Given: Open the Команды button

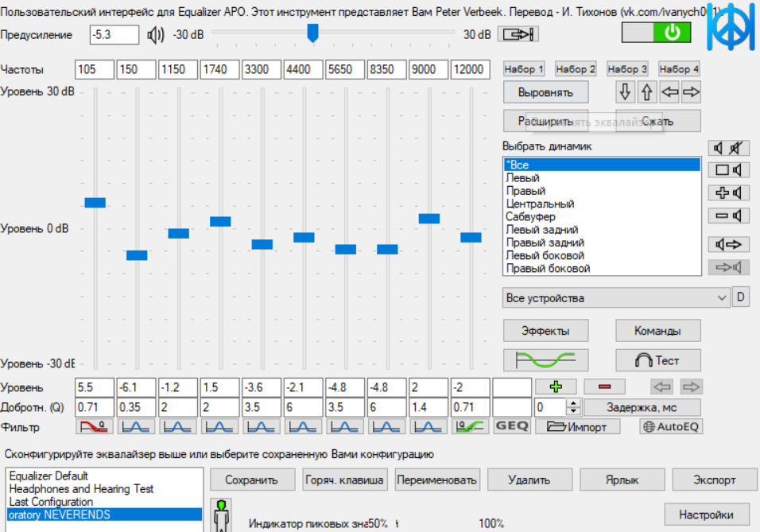Looking at the screenshot, I should (x=657, y=331).
